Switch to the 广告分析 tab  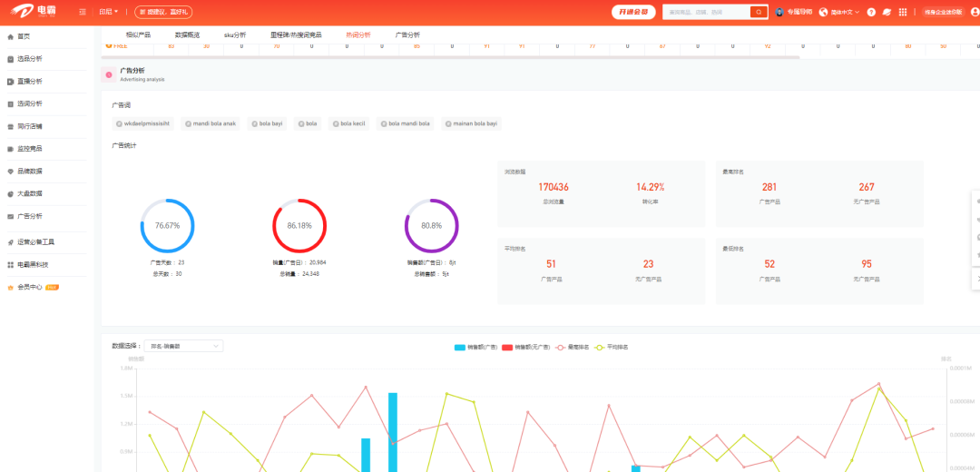tap(407, 35)
